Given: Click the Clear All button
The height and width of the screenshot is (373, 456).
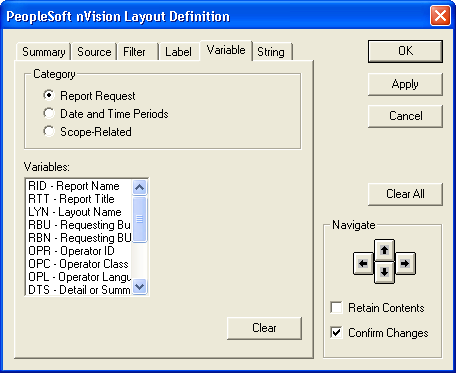Looking at the screenshot, I should [x=405, y=194].
